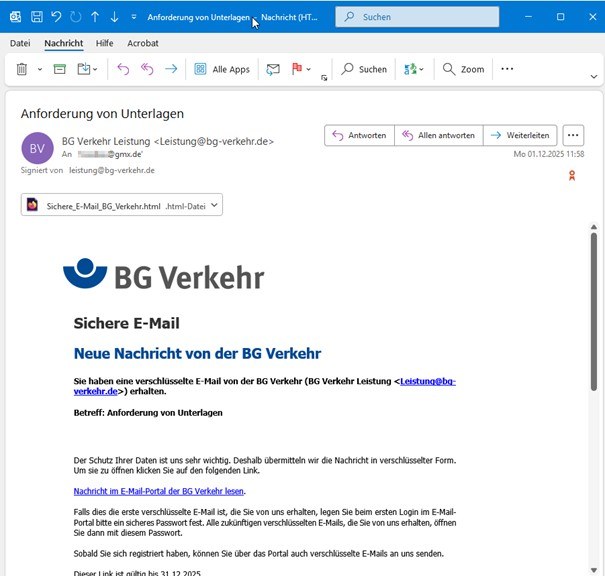The height and width of the screenshot is (576, 605).
Task: Mark message unread with envelope icon
Action: point(273,69)
